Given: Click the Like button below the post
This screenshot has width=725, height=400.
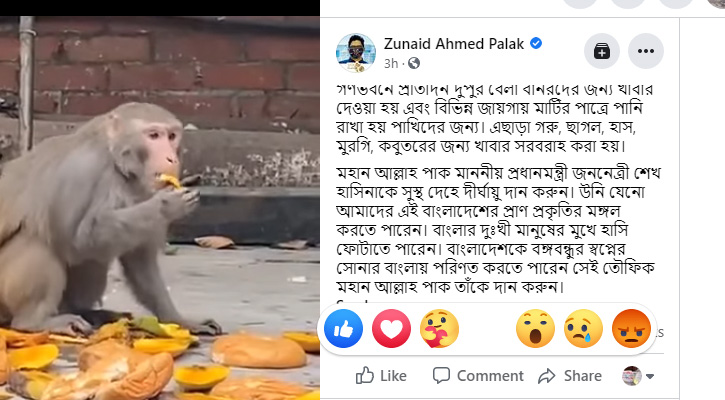Looking at the screenshot, I should click(381, 375).
